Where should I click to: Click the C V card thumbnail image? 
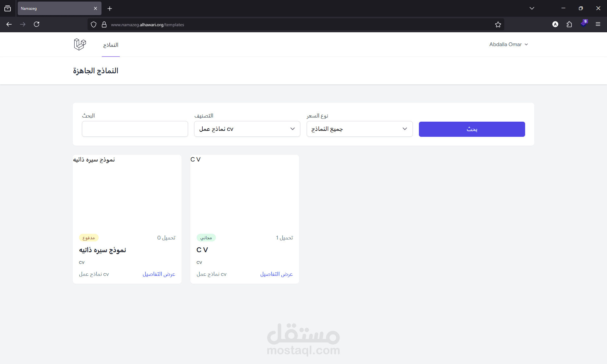tap(245, 191)
